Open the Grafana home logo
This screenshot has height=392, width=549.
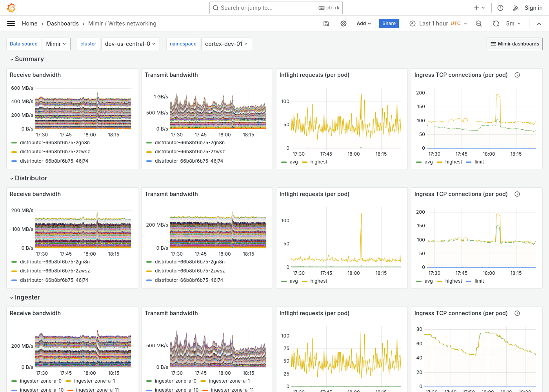point(11,7)
